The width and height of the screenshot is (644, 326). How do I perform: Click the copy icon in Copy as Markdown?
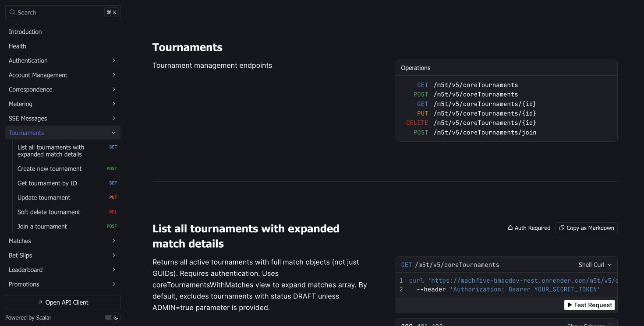click(562, 228)
